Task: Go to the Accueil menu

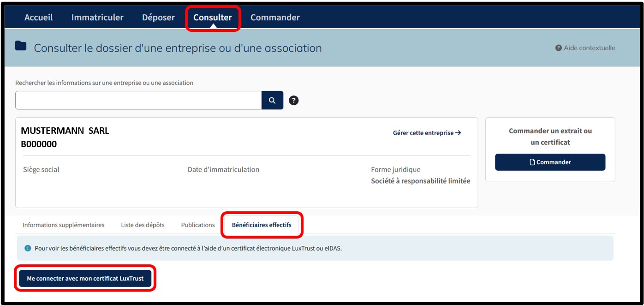Action: tap(38, 18)
